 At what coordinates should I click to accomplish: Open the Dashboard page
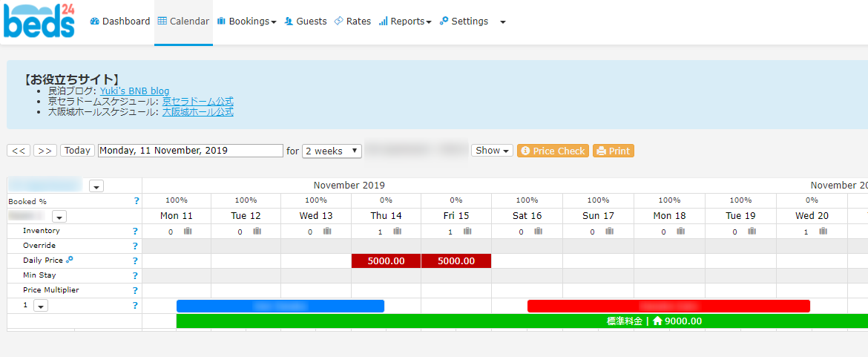[x=120, y=22]
